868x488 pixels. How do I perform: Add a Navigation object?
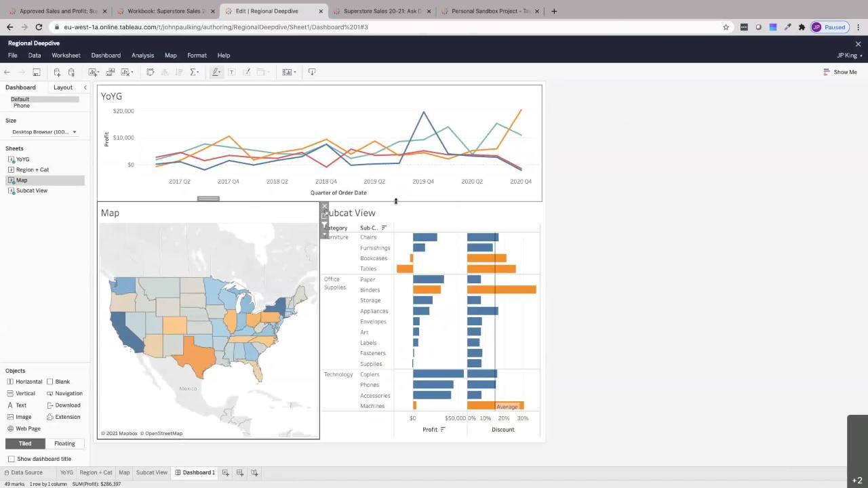pos(64,393)
